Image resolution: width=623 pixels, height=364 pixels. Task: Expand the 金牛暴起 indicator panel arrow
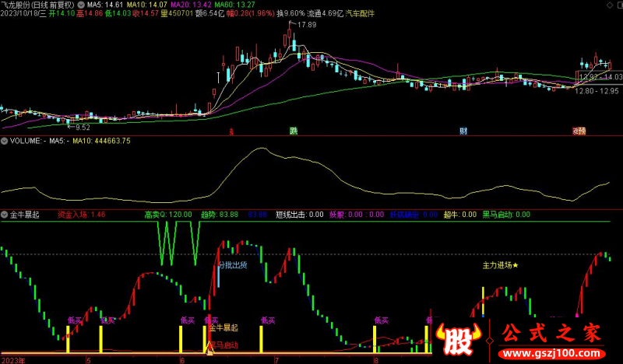tap(5, 215)
